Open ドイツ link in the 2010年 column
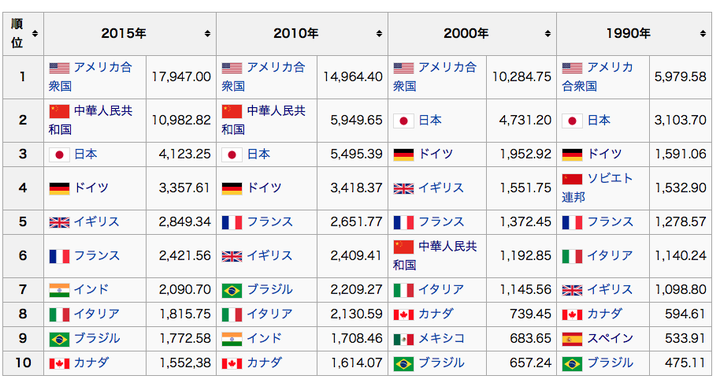The width and height of the screenshot is (720, 383). pyautogui.click(x=264, y=188)
